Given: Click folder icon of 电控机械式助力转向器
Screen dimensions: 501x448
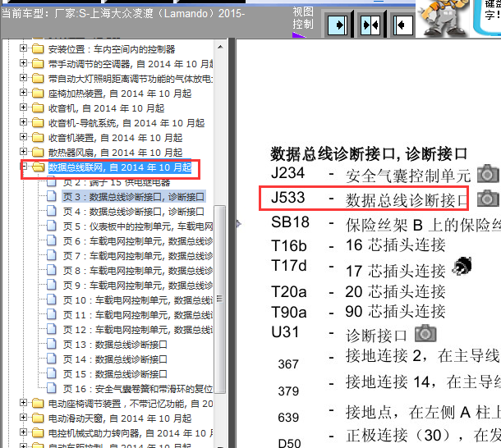Looking at the screenshot, I should [x=38, y=432].
